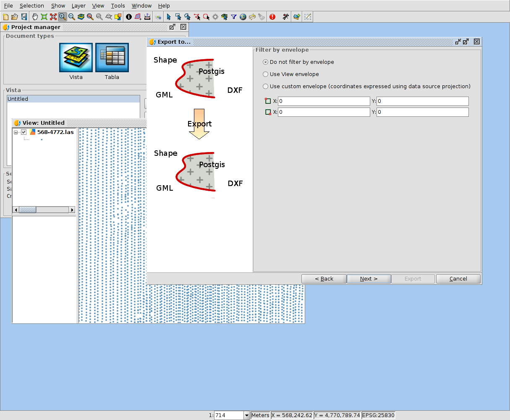This screenshot has width=510, height=420.
Task: Select by rectangle tool icon
Action: (178, 17)
